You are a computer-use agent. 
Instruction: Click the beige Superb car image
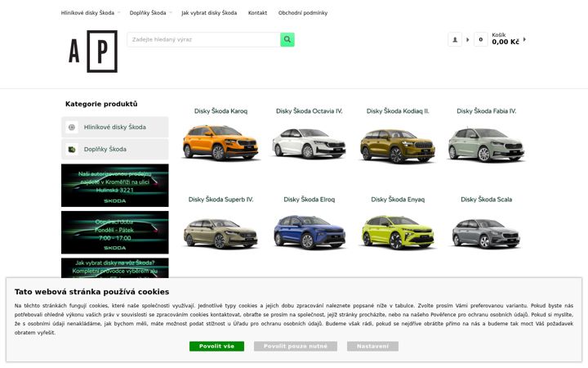(x=220, y=234)
